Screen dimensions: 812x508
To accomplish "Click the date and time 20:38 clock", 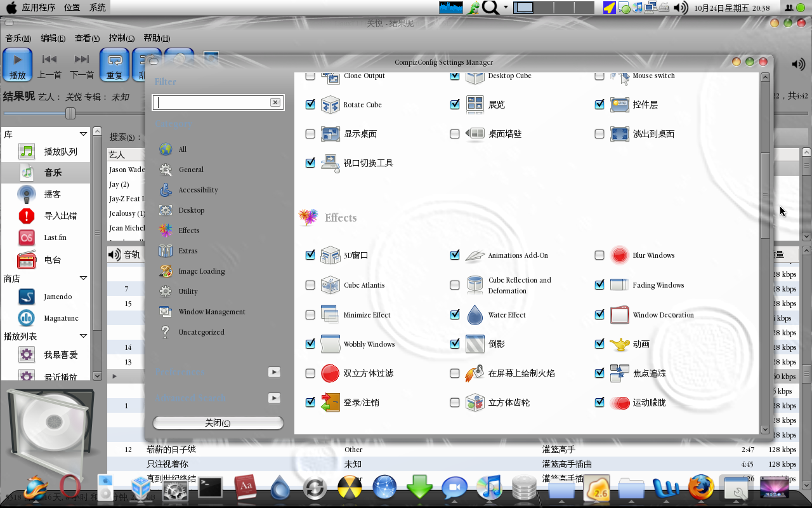I will (x=732, y=8).
